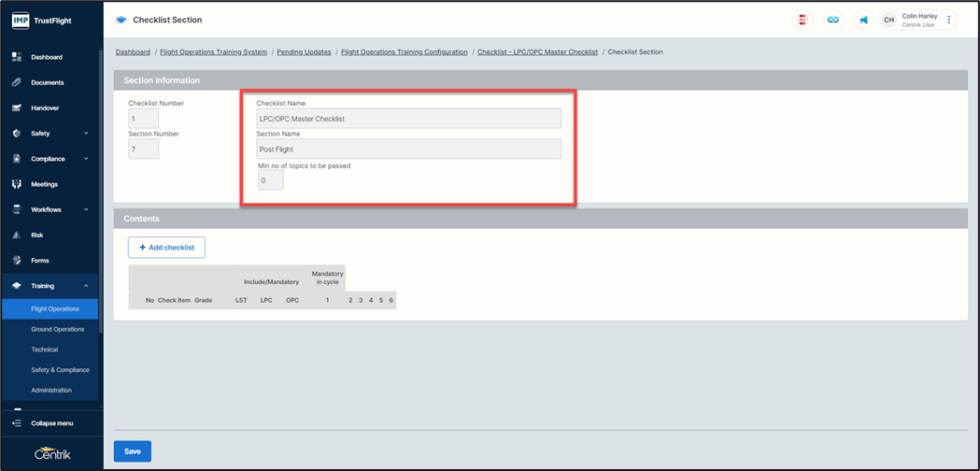Open the three-dot menu beside Colin Harley

click(x=949, y=20)
